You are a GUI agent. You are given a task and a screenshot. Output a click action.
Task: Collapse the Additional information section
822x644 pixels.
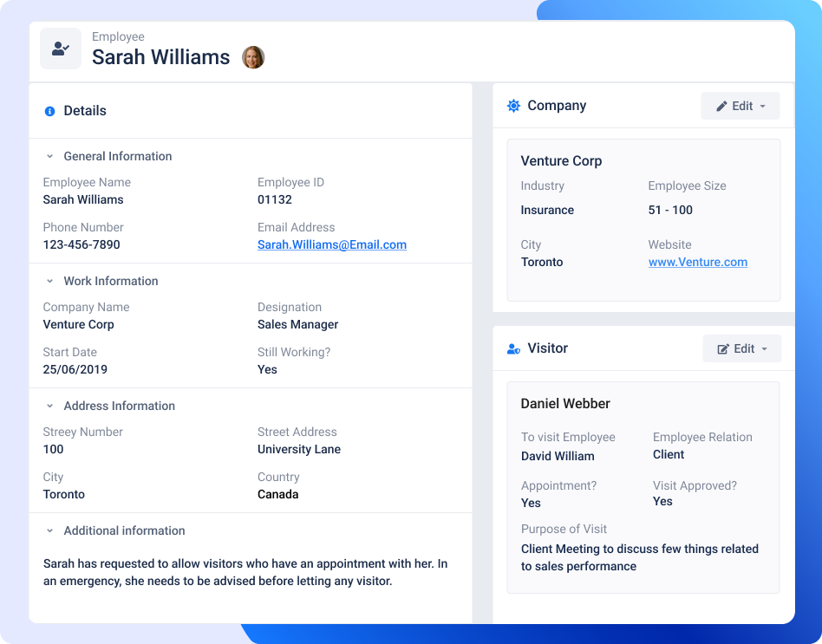coord(49,530)
